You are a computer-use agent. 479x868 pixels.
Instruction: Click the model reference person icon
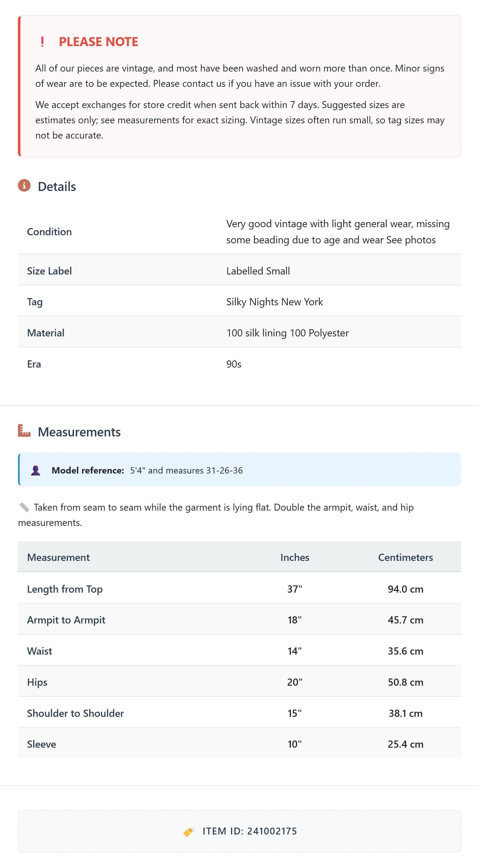(36, 470)
